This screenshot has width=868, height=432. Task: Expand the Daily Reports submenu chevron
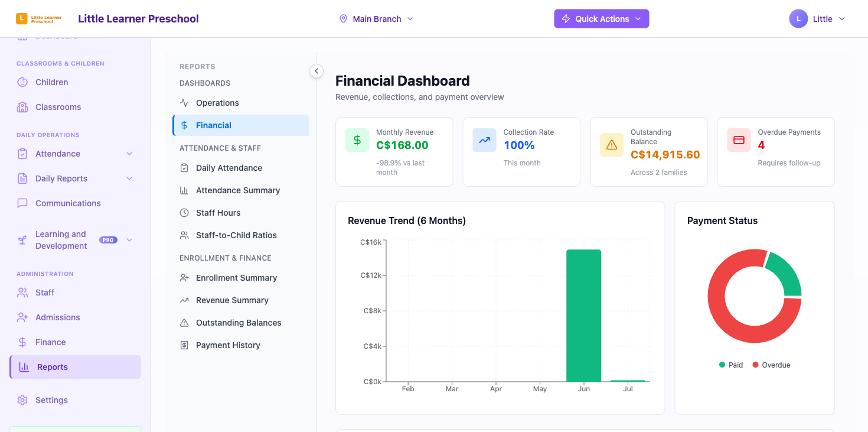(x=129, y=178)
